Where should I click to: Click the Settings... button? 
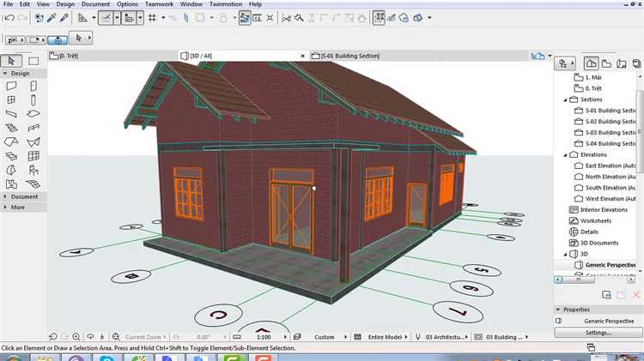click(x=598, y=333)
